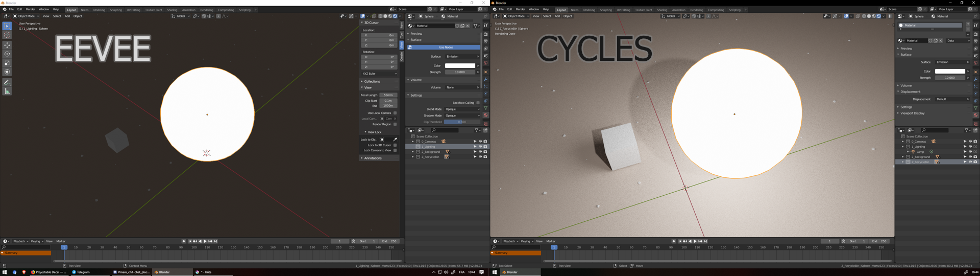This screenshot has width=980, height=276.
Task: Open Object properties tab in CYCLES window
Action: 975,72
